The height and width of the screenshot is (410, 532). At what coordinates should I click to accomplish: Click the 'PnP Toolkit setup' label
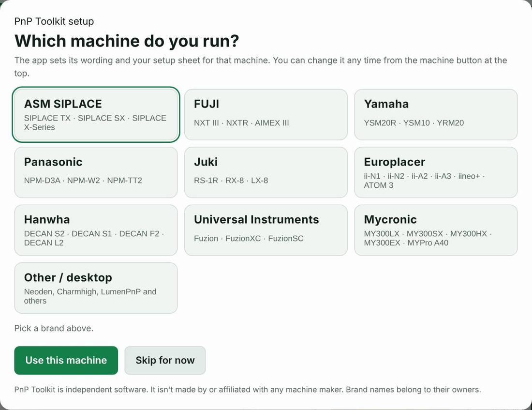point(54,21)
